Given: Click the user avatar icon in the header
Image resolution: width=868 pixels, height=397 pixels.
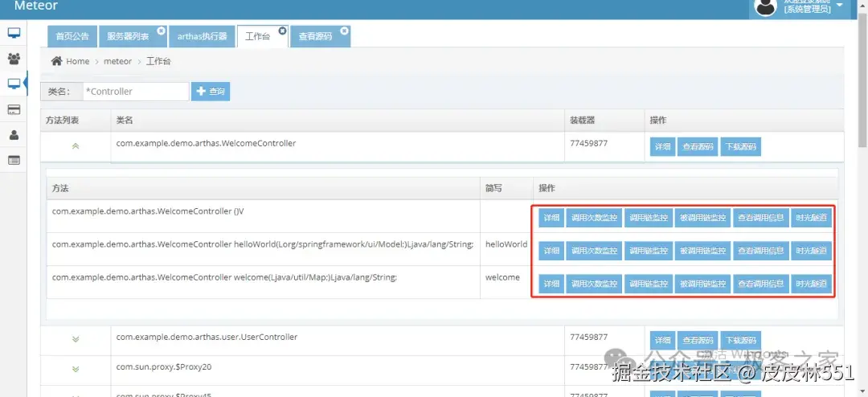Looking at the screenshot, I should pos(766,6).
